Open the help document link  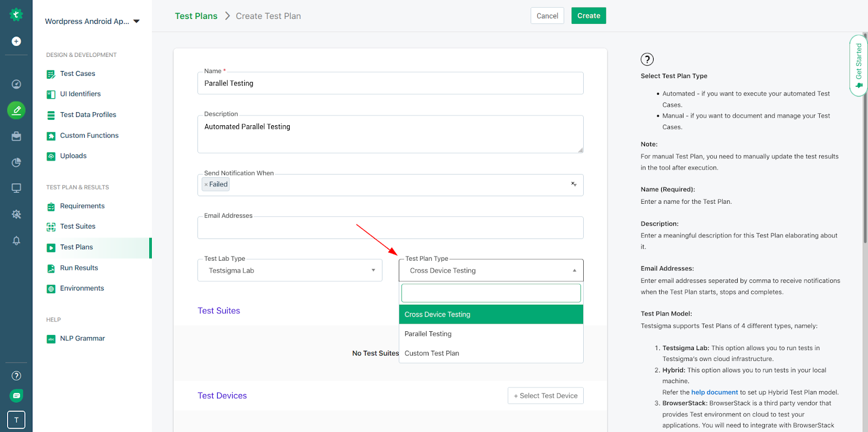point(714,392)
